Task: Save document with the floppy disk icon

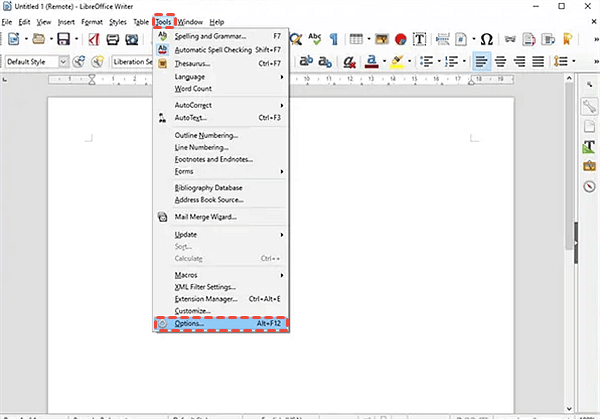Action: (x=64, y=39)
